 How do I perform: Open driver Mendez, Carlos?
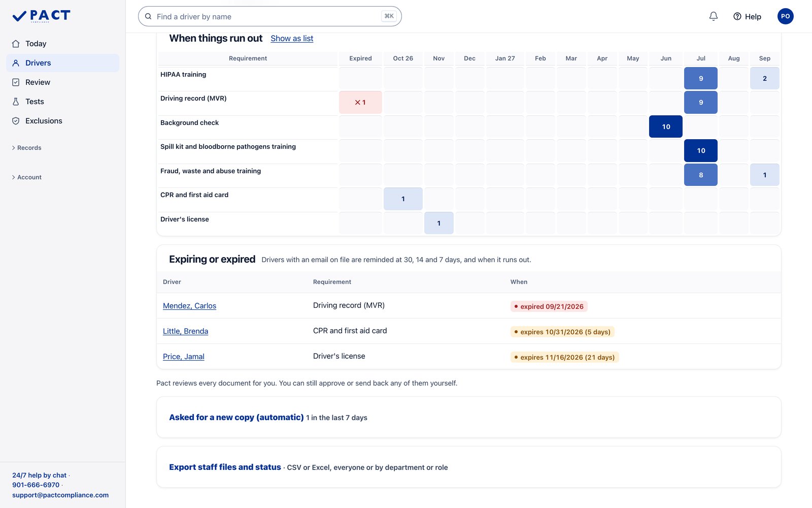189,306
